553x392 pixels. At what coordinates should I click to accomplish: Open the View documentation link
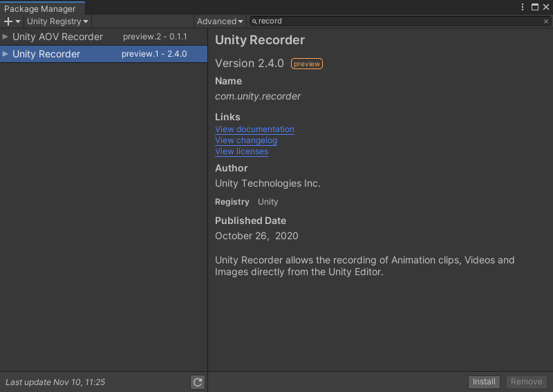(254, 129)
